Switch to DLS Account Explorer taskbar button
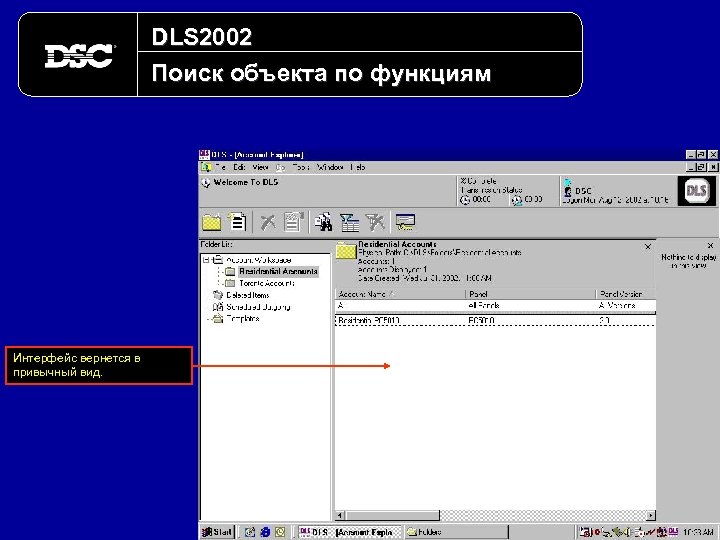720x540 pixels. (349, 532)
